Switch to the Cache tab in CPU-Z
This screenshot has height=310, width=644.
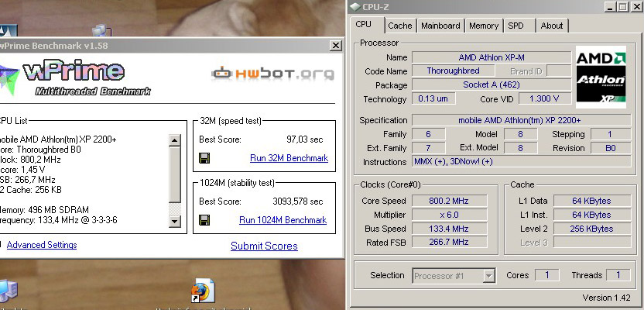(x=400, y=26)
